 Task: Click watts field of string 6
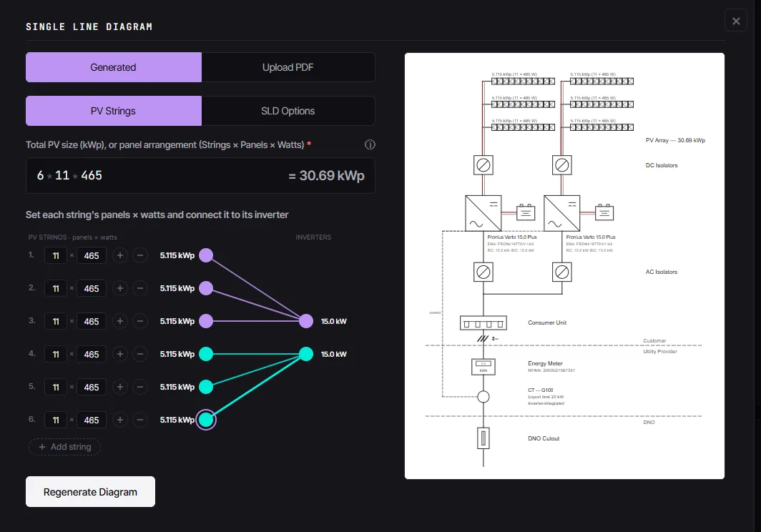[x=92, y=420]
